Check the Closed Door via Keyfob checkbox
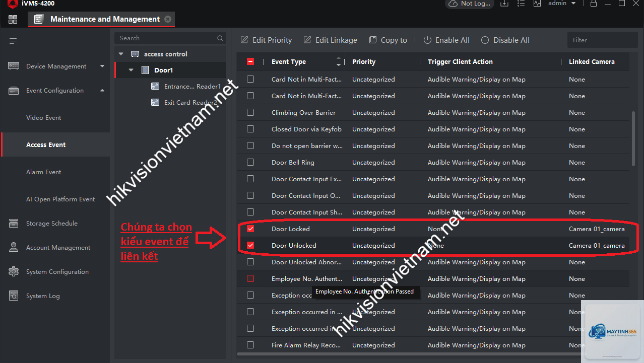 coord(250,129)
